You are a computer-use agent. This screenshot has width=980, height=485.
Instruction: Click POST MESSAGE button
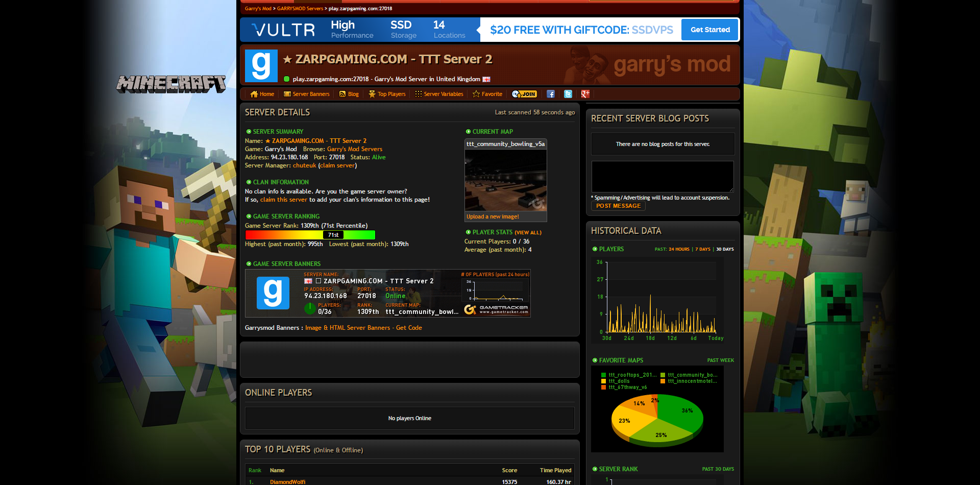(618, 206)
